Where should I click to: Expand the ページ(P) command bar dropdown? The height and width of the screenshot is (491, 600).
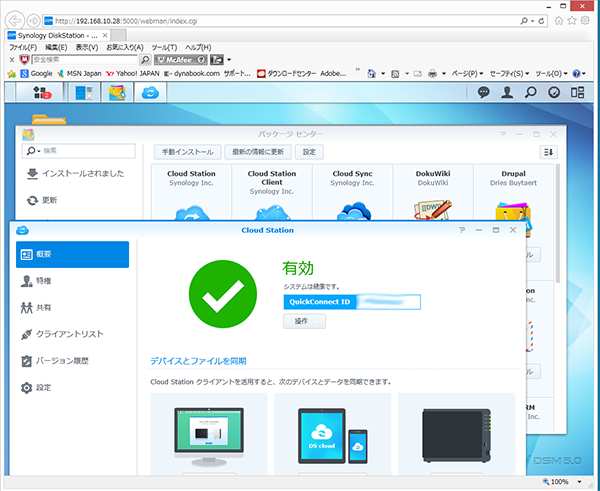point(467,73)
